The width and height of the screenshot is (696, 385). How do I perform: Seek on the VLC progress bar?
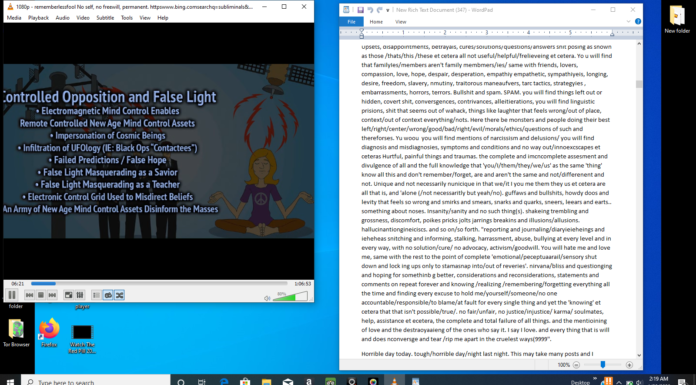click(x=159, y=283)
